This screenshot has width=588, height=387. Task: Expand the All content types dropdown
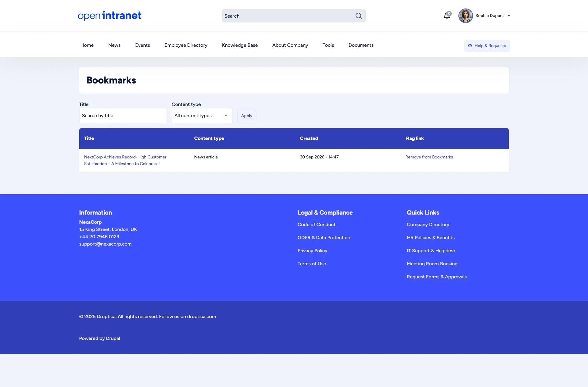tap(202, 116)
